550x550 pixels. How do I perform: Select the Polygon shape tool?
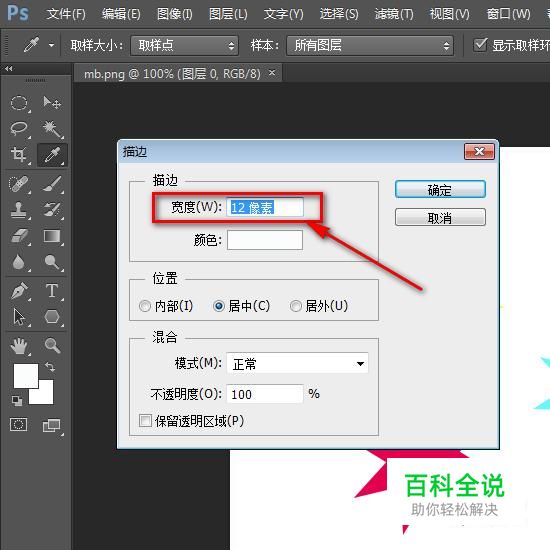pyautogui.click(x=52, y=317)
